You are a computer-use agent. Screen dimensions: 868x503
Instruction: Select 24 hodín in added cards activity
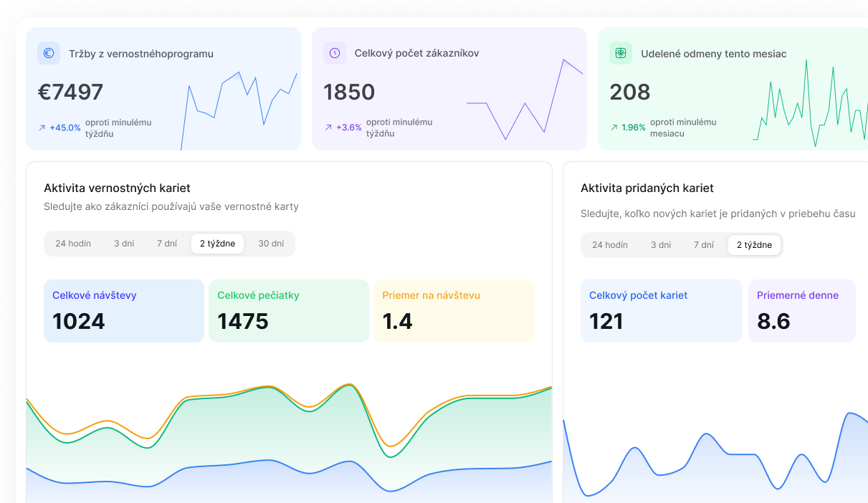tap(610, 245)
